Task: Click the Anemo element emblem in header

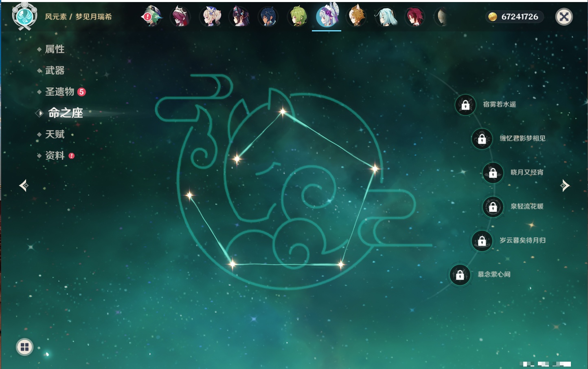Action: point(25,16)
